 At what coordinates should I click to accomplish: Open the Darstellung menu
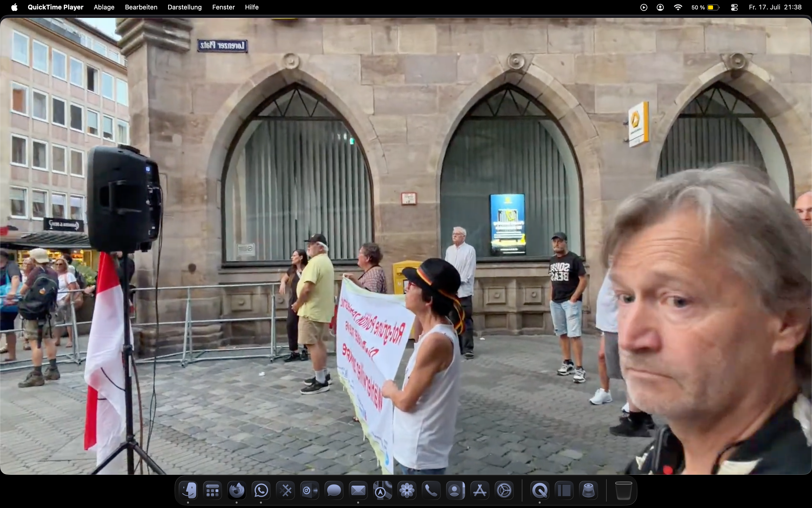(185, 7)
